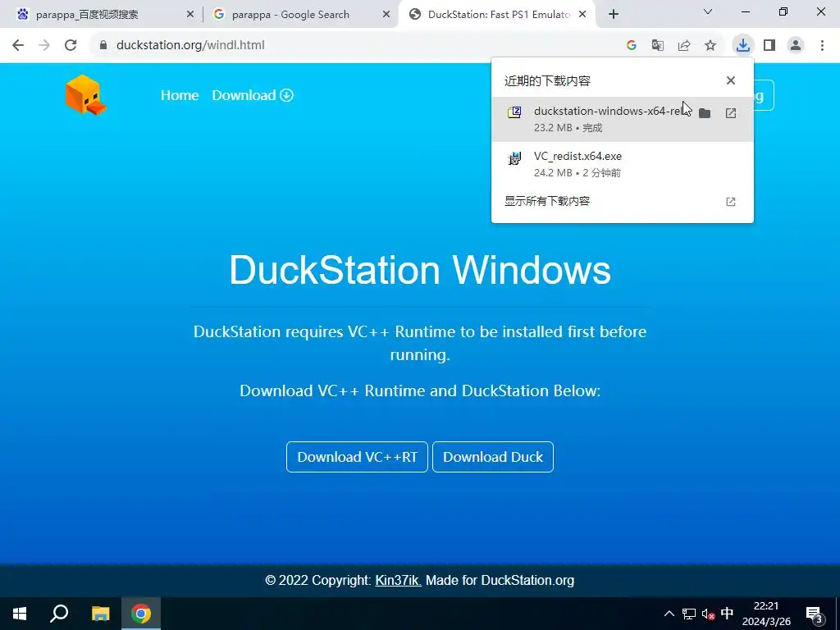This screenshot has width=840, height=630.
Task: Toggle the Chrome downloads button
Action: pyautogui.click(x=743, y=46)
